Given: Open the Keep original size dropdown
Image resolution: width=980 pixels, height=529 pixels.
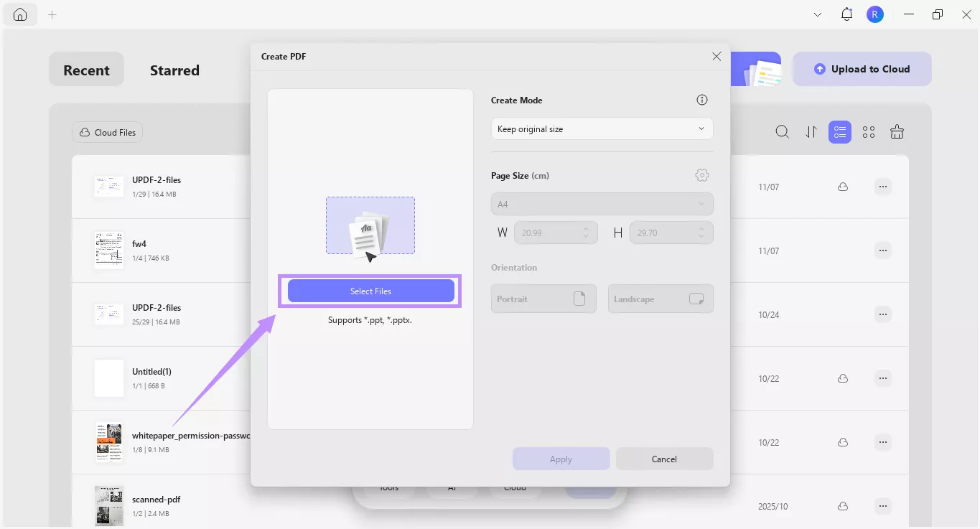Looking at the screenshot, I should (601, 128).
